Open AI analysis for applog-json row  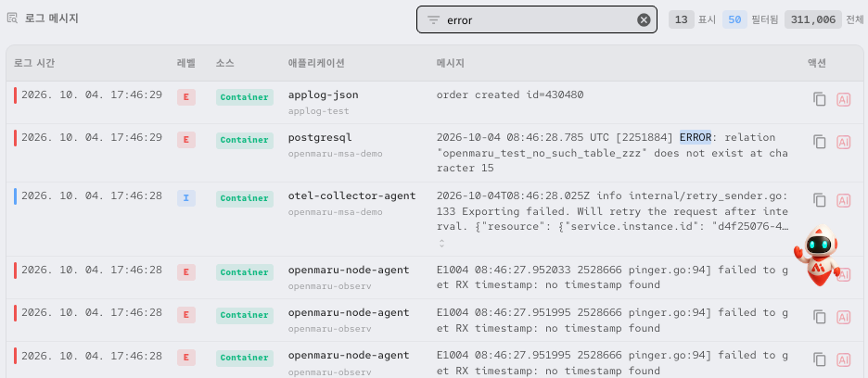point(843,99)
